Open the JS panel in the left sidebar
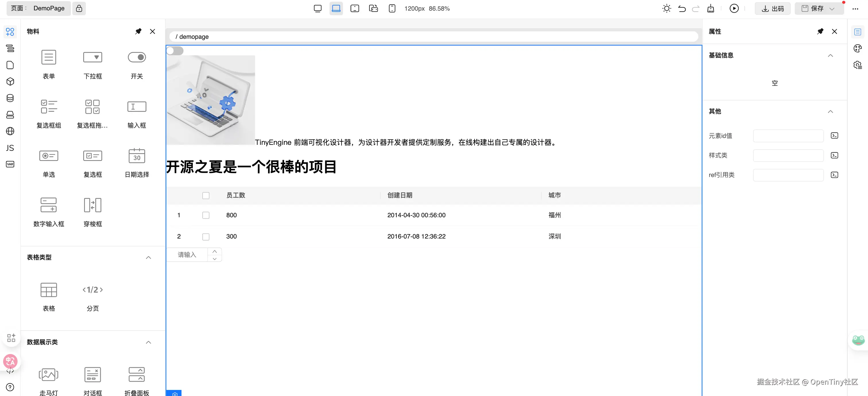 [x=10, y=148]
